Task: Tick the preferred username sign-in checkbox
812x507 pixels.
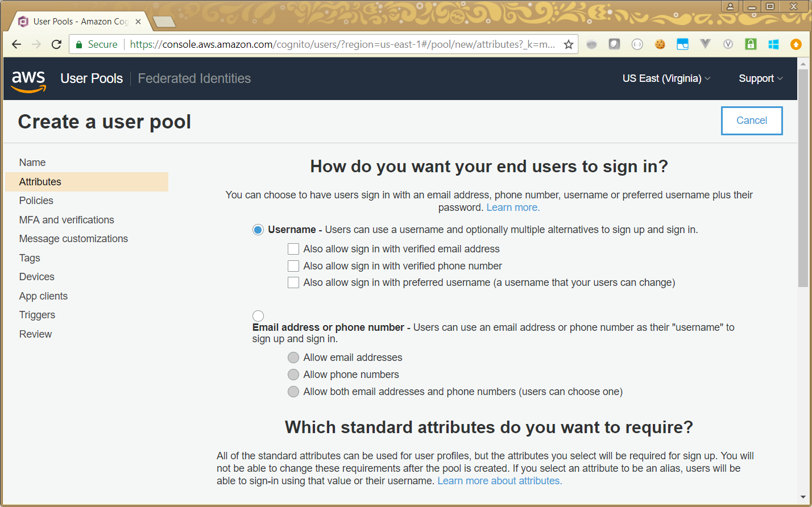Action: pos(293,282)
